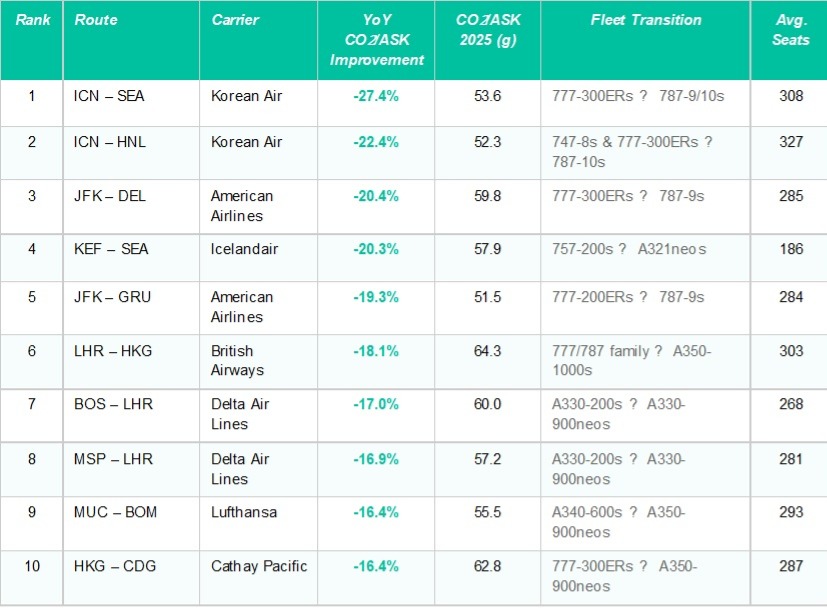The width and height of the screenshot is (827, 610).
Task: Select the MUC – BOM route cell
Action: 115,512
